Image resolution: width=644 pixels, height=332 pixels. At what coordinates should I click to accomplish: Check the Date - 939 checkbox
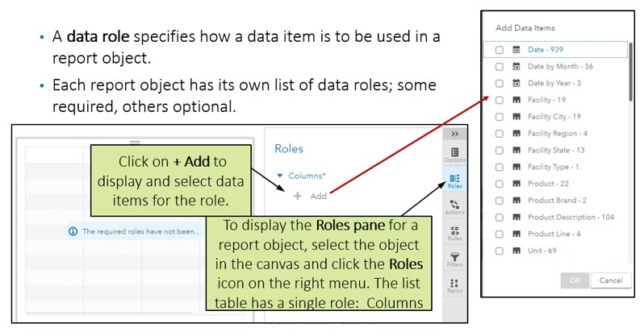[x=499, y=50]
